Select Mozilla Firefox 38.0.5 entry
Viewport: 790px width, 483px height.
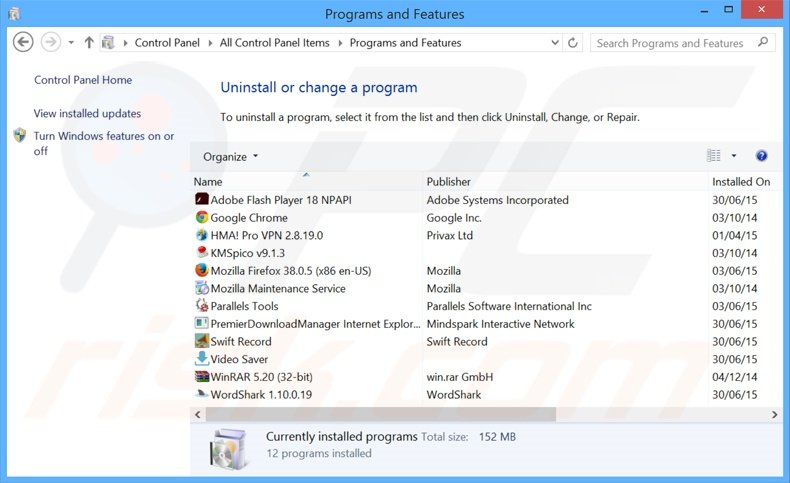click(x=291, y=271)
